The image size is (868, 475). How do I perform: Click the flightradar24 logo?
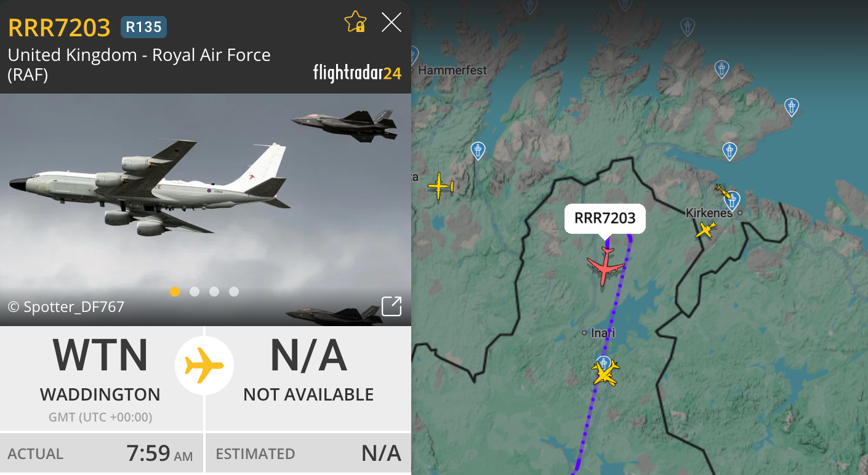[357, 73]
